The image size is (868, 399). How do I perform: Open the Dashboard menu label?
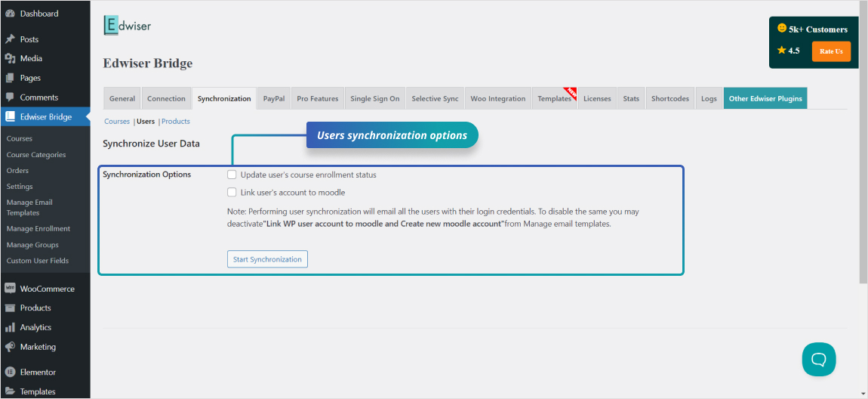coord(39,14)
